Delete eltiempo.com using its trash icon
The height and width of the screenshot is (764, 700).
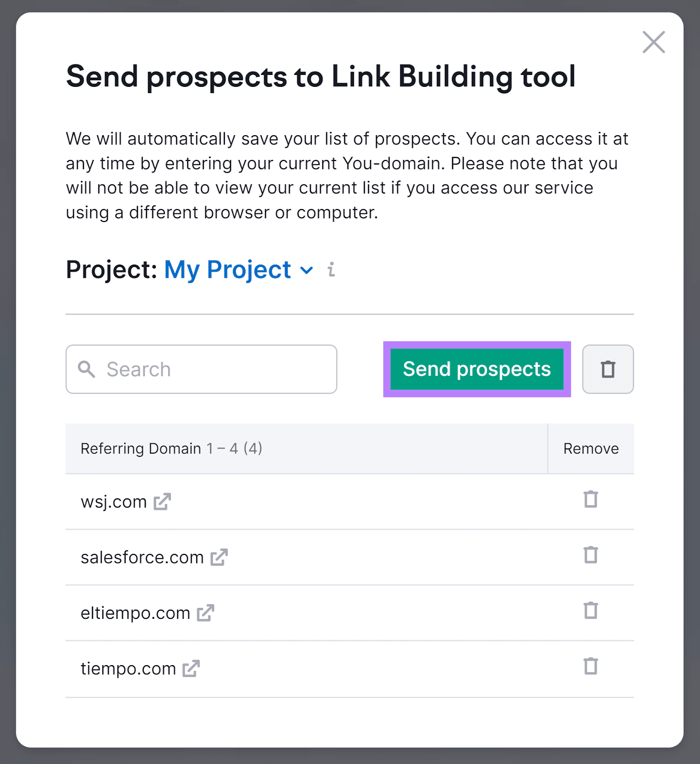point(591,611)
